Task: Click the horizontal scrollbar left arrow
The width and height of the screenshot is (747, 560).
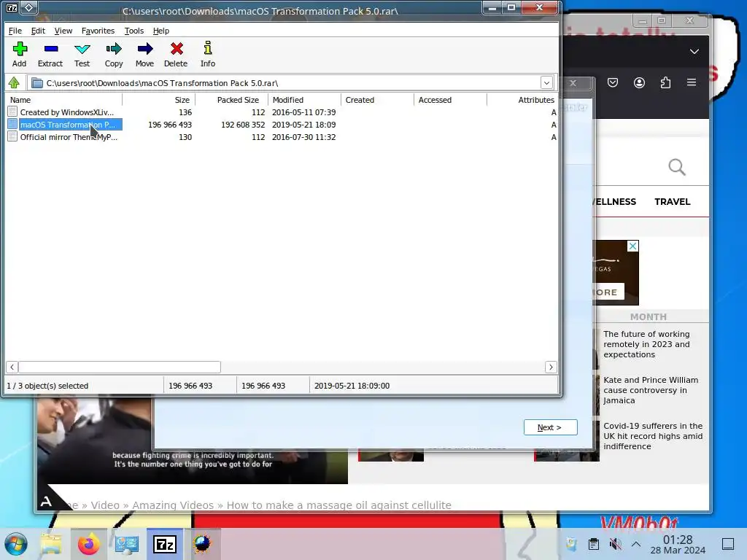Action: (12, 367)
